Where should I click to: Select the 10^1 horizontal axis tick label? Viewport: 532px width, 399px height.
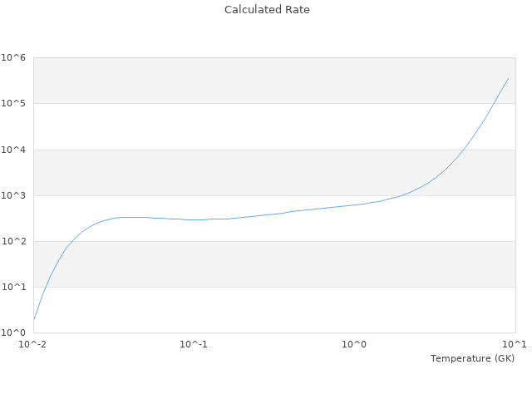click(514, 344)
